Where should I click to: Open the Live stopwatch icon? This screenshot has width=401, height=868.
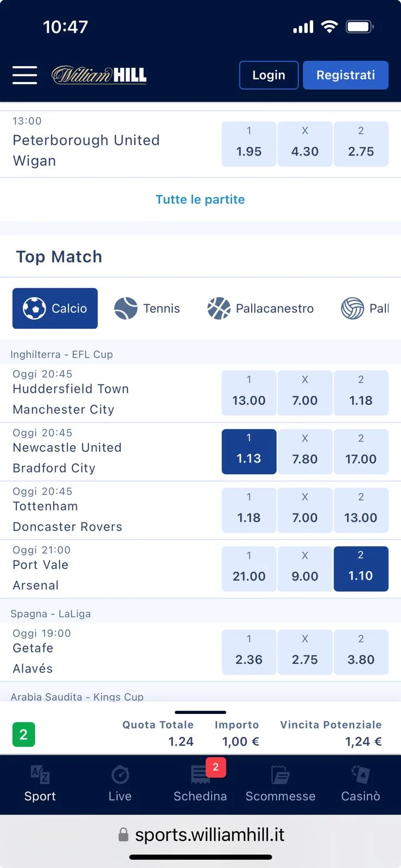(x=120, y=775)
